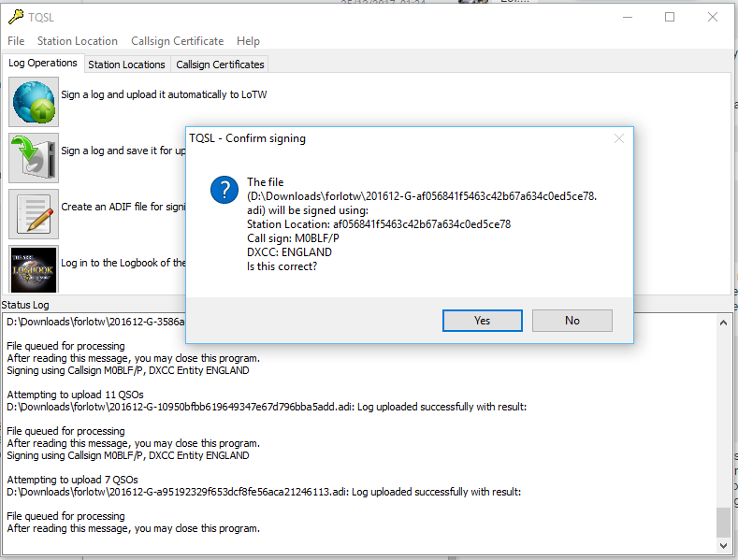Screen dimensions: 738x560
Task: Click 'Sign a log and upload it automatically to LoTW'
Action: 164,94
